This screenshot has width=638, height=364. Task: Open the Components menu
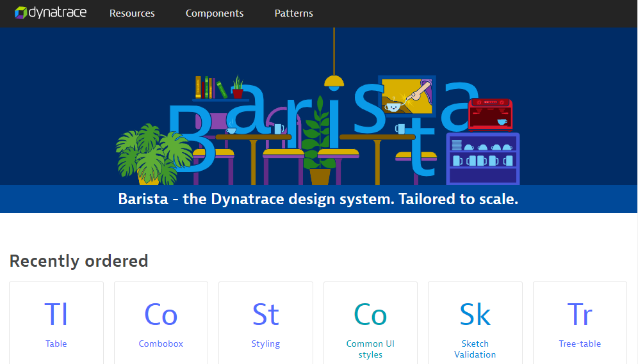(215, 13)
